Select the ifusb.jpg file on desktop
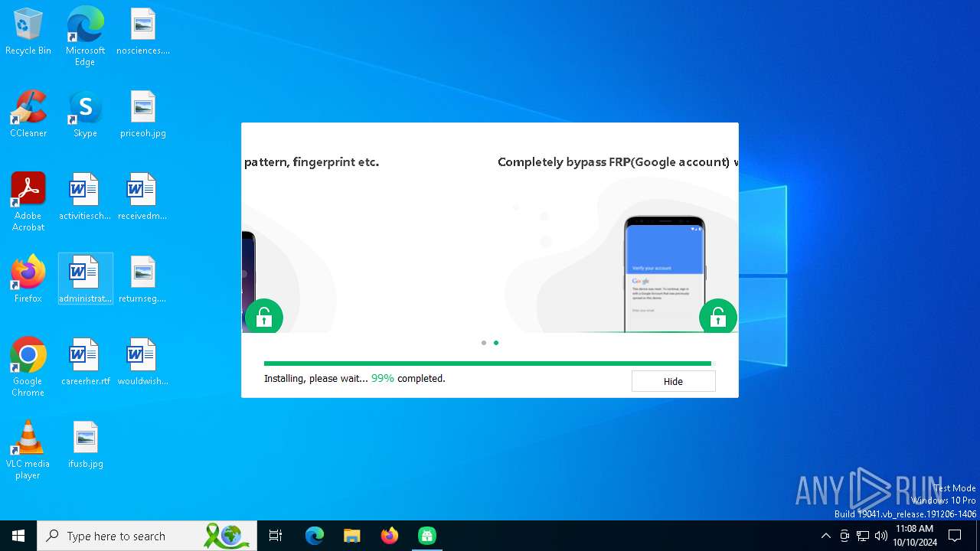This screenshot has height=551, width=980. [x=85, y=445]
